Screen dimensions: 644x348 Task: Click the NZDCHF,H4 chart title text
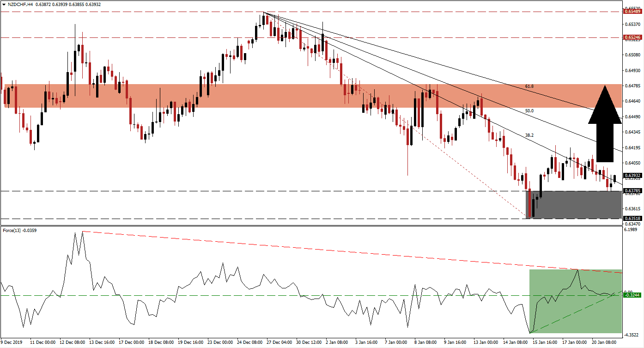click(x=24, y=4)
